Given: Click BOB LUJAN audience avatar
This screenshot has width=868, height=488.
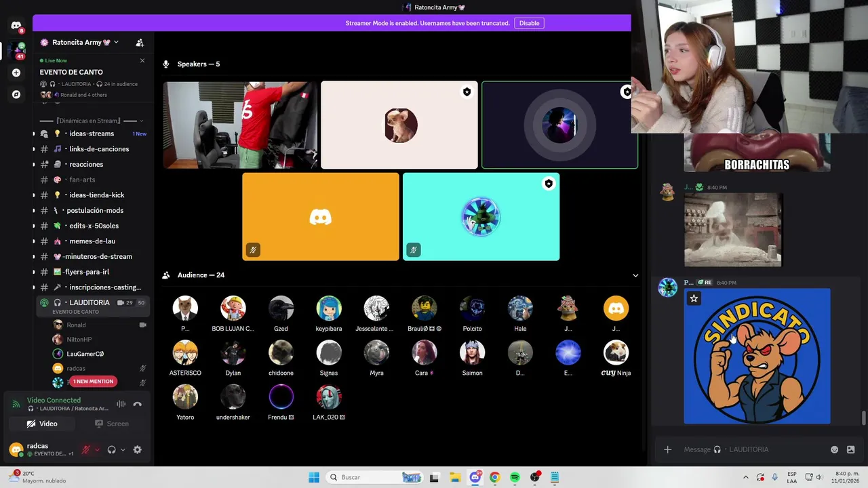Looking at the screenshot, I should point(233,308).
